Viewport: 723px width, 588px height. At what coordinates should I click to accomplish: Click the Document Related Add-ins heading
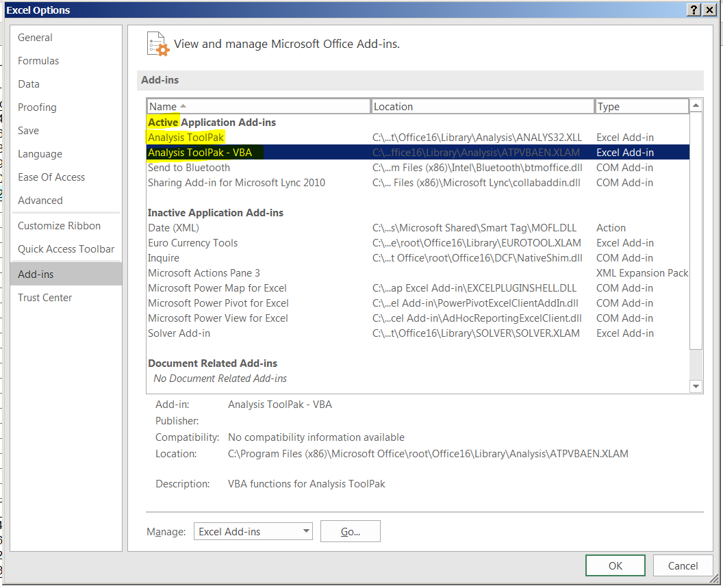212,363
